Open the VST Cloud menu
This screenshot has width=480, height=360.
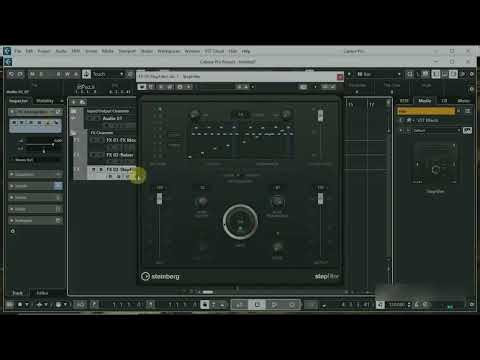pos(214,51)
